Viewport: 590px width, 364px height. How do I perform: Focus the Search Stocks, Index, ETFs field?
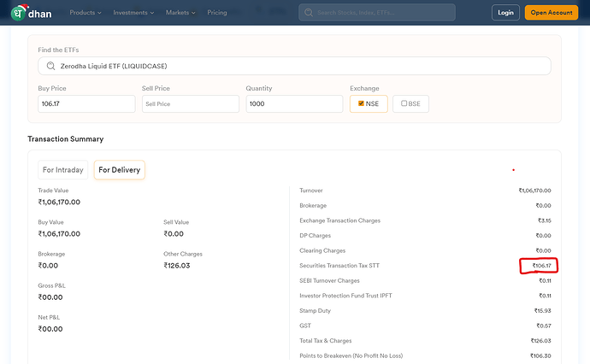[x=377, y=13]
